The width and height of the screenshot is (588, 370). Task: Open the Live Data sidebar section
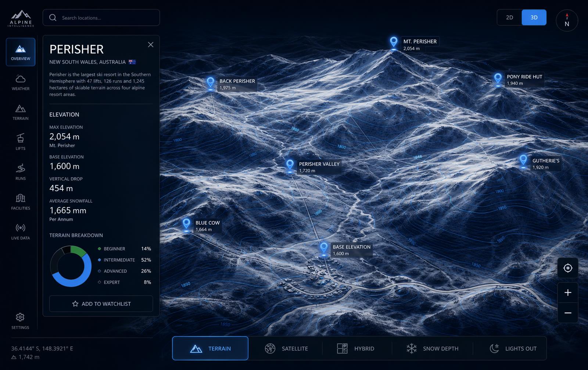coord(21,232)
